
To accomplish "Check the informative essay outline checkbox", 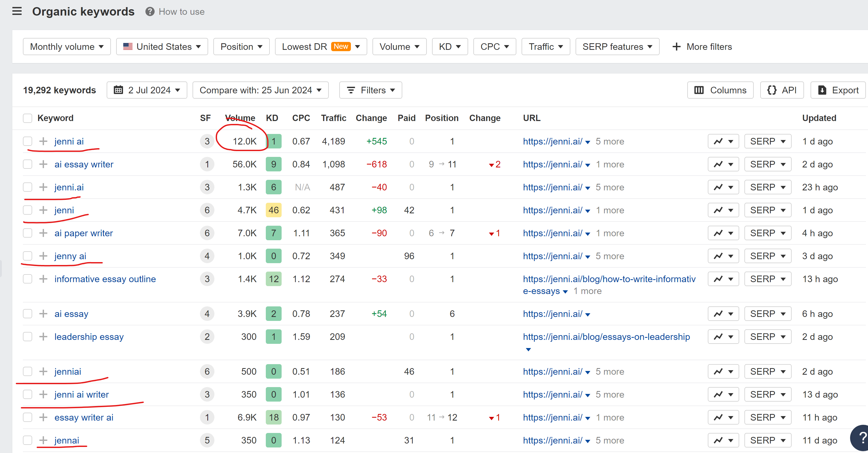I will (27, 279).
